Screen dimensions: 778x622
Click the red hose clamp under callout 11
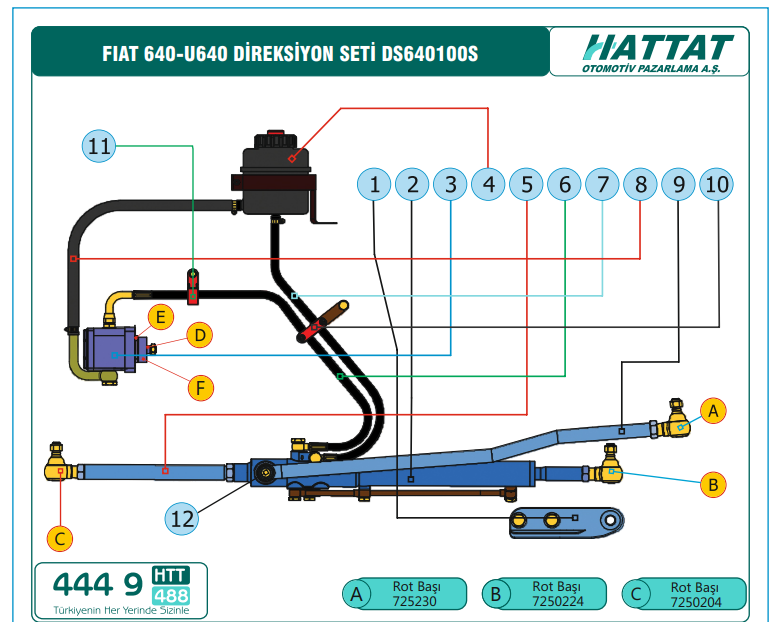coord(193,287)
